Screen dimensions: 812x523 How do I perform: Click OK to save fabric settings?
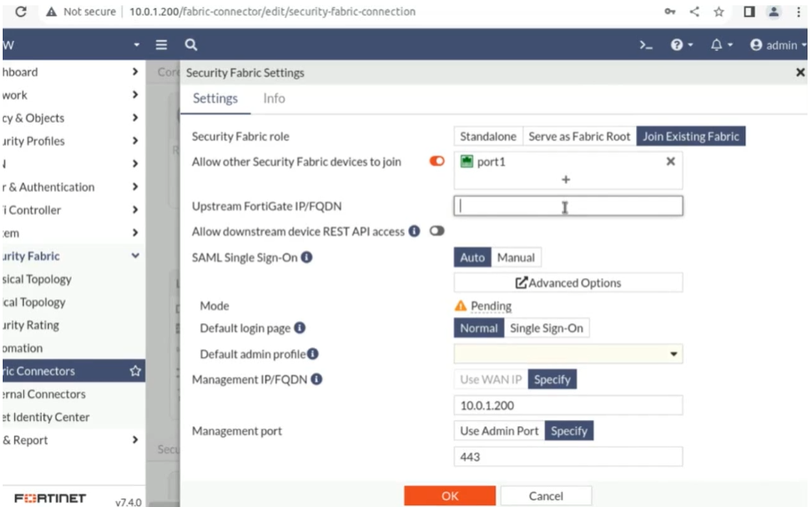(x=450, y=496)
